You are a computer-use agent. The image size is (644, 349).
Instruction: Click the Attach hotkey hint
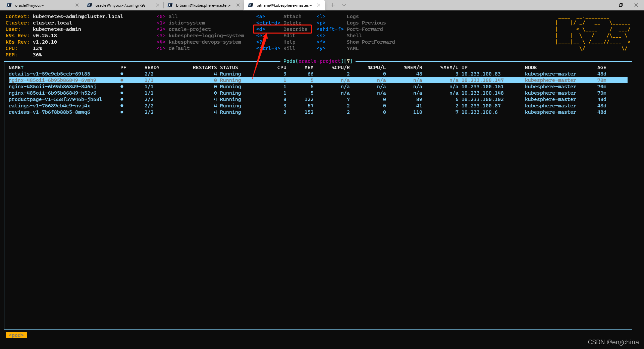pos(279,16)
